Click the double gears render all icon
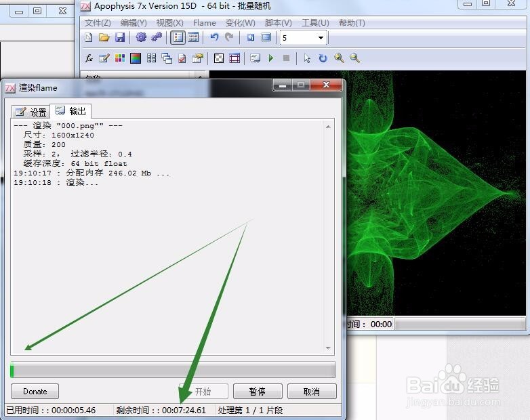Image resolution: width=530 pixels, height=420 pixels. tap(156, 37)
